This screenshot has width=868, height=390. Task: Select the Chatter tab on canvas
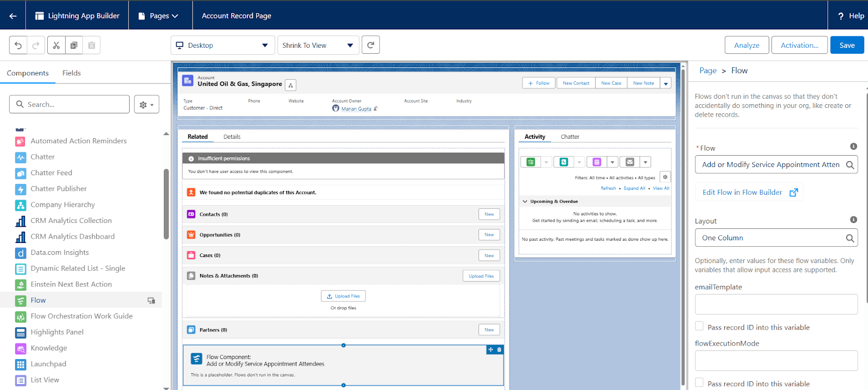(x=570, y=137)
